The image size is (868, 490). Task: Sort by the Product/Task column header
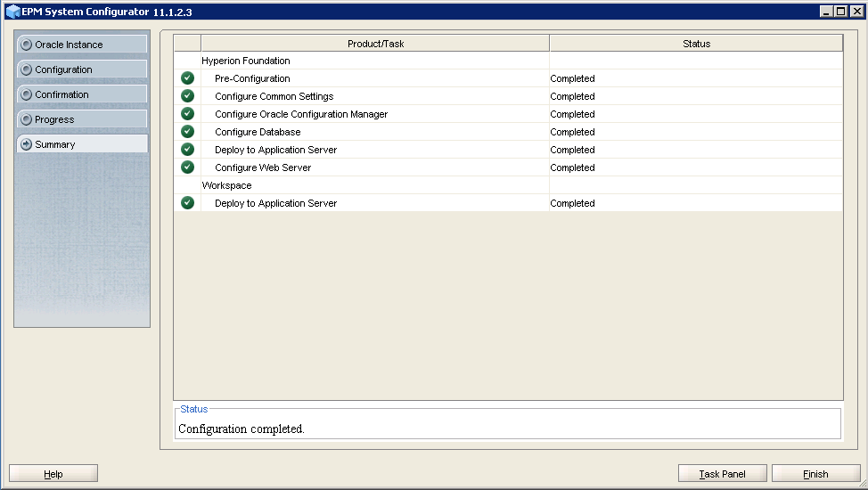375,44
